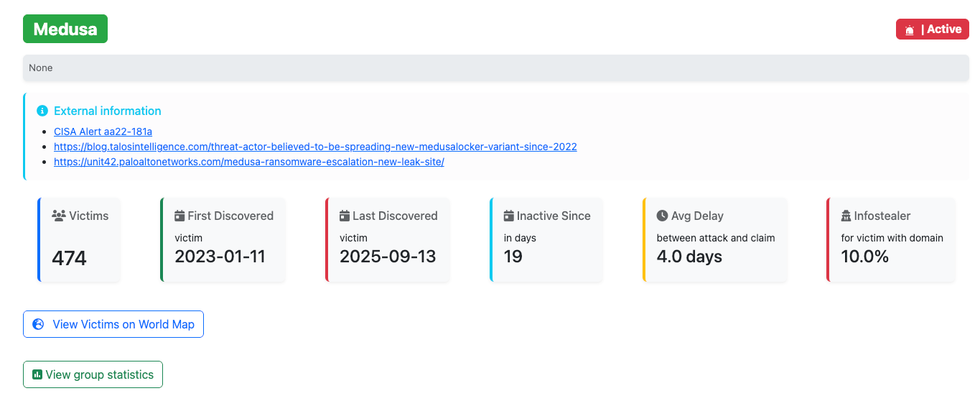This screenshot has height=396, width=980.
Task: Click the Last Discovered card title
Action: click(x=395, y=216)
